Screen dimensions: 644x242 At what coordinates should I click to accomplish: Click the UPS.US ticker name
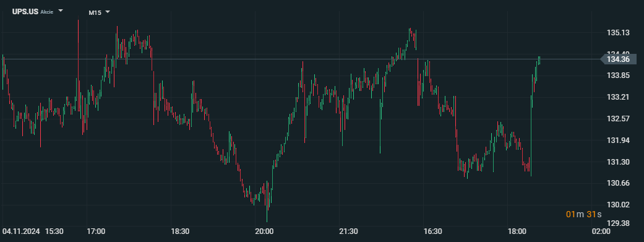pos(25,12)
